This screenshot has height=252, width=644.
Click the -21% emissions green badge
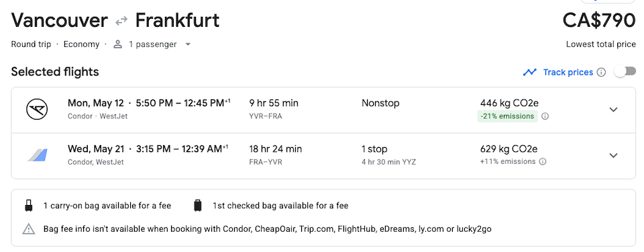[x=507, y=116]
